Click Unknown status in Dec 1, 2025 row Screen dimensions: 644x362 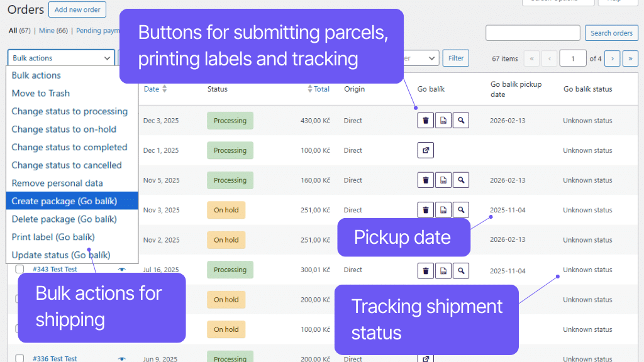(587, 150)
